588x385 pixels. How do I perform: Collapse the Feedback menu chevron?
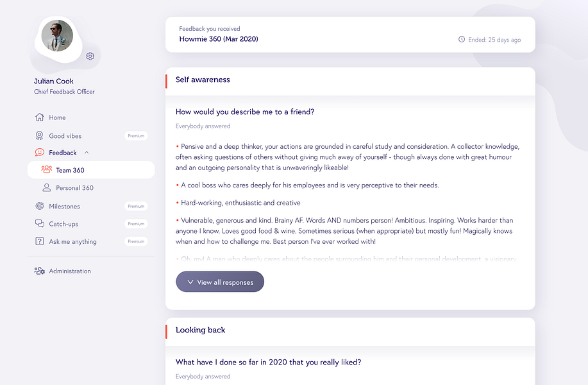(x=87, y=153)
